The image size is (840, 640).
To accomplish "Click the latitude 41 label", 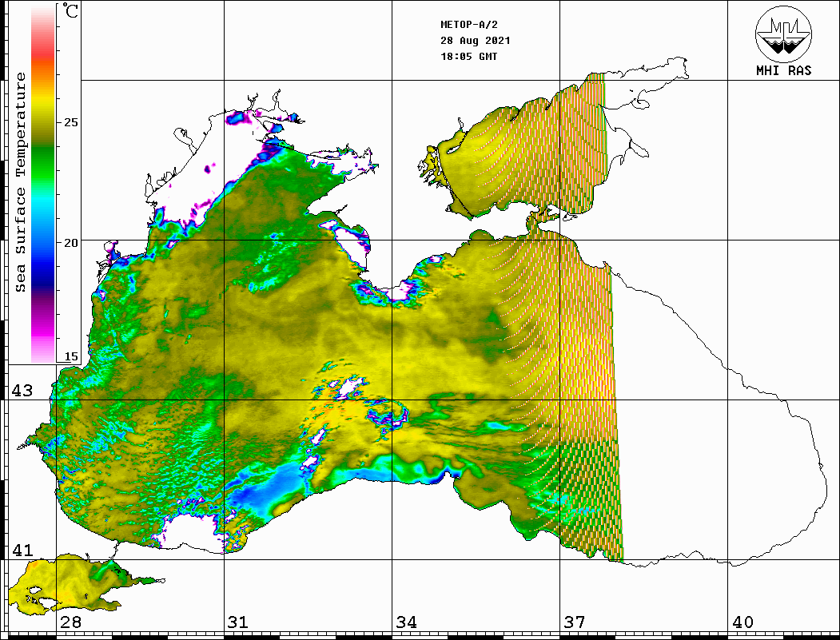I will [22, 550].
